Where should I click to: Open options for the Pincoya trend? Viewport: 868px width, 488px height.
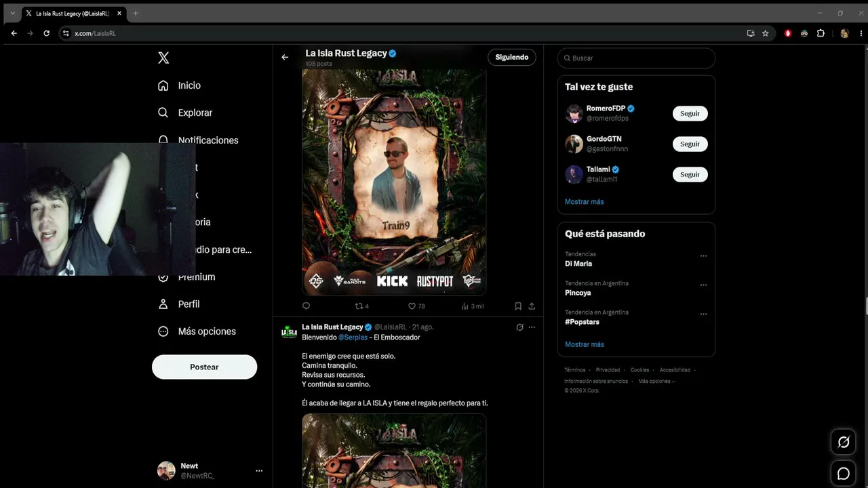click(x=703, y=285)
